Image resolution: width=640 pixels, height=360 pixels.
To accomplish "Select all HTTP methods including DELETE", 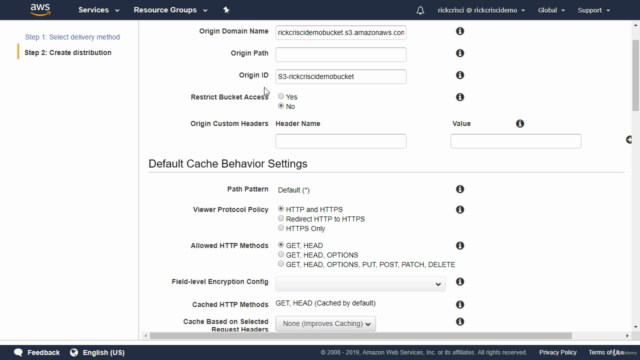I will [281, 264].
